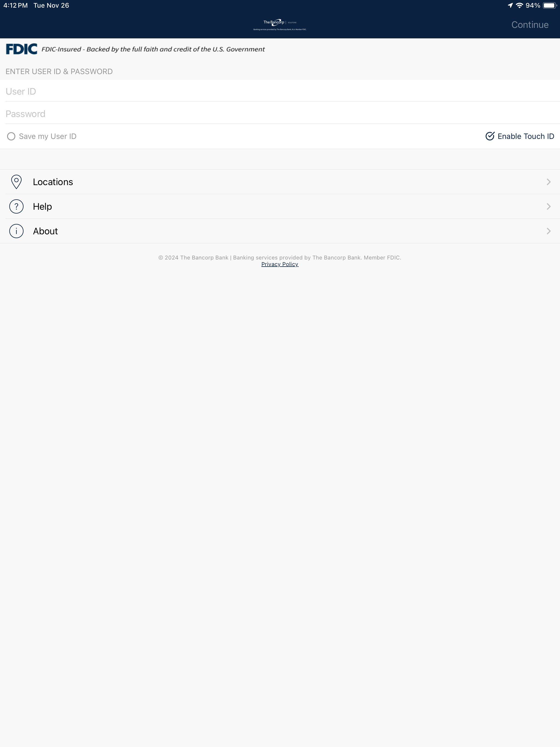The height and width of the screenshot is (747, 560).
Task: Open the Help menu item
Action: click(280, 206)
